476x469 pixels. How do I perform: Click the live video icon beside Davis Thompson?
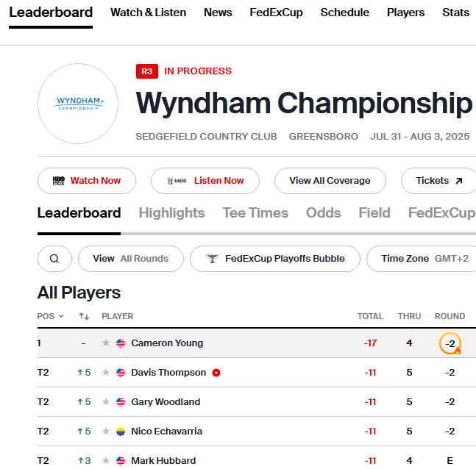pyautogui.click(x=216, y=373)
